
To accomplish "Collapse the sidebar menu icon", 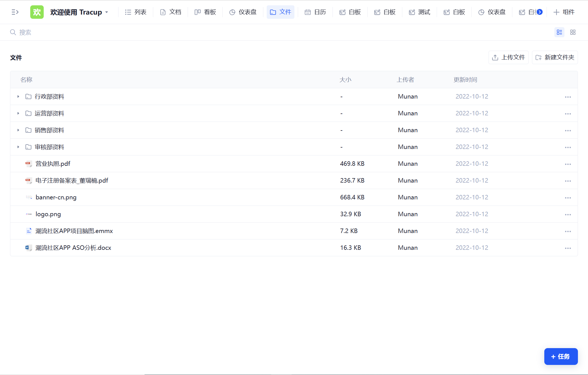I will tap(15, 12).
